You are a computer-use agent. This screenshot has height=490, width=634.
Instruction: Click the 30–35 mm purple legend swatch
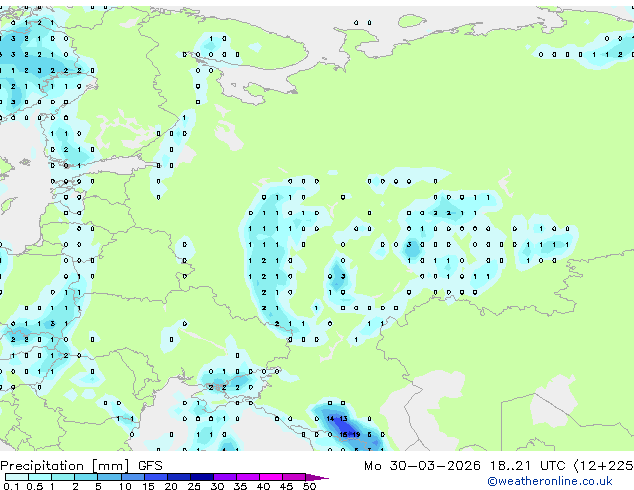point(224,477)
